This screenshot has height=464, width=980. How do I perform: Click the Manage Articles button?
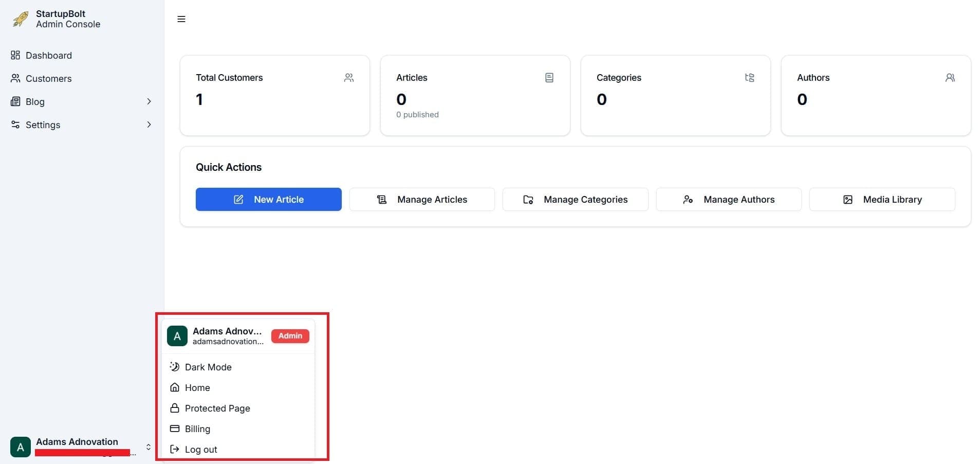[x=422, y=199]
